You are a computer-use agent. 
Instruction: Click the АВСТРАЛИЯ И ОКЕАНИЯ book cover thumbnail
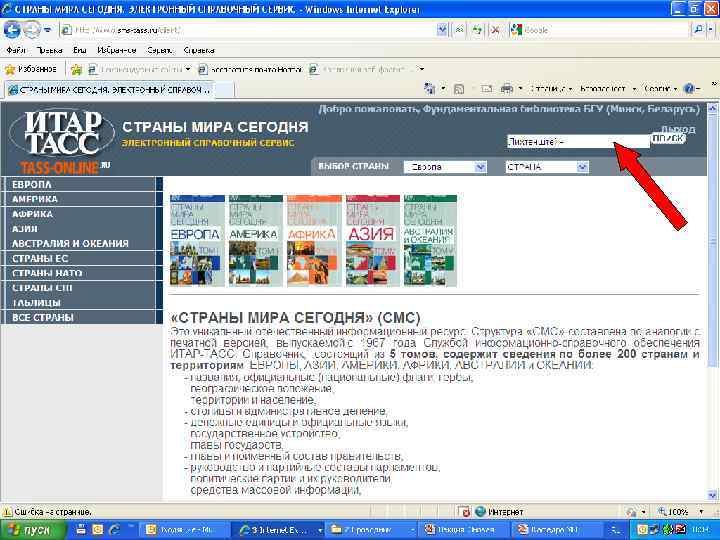tap(430, 241)
